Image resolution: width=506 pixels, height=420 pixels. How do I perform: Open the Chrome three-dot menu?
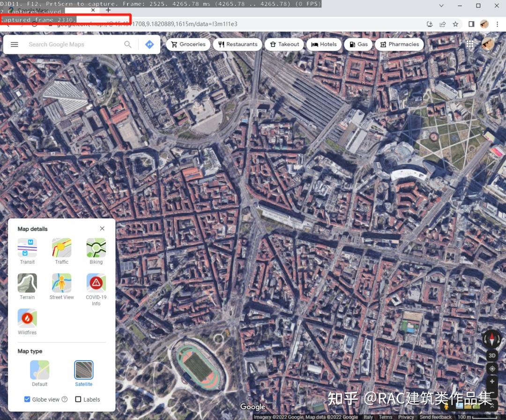point(497,24)
